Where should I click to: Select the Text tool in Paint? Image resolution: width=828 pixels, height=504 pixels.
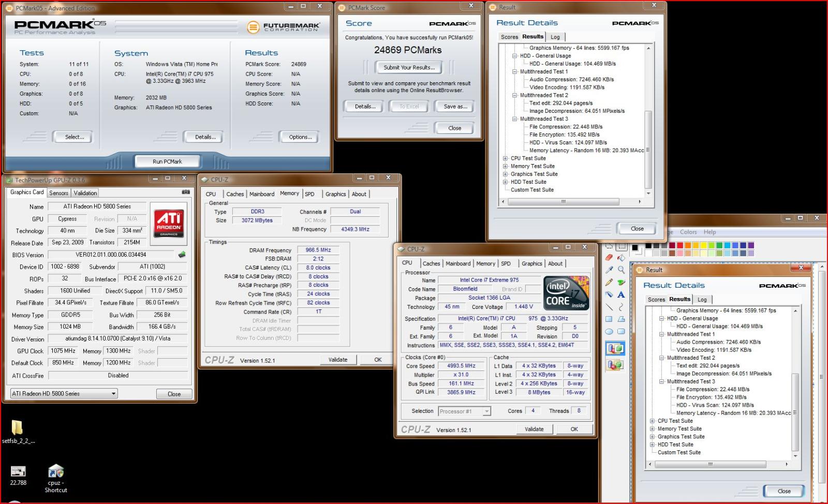click(621, 294)
